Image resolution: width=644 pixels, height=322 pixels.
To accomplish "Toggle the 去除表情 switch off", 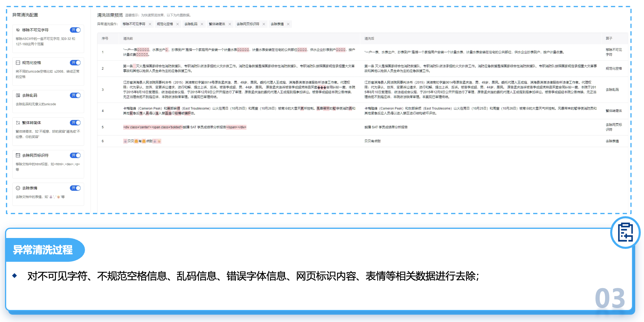I will tap(75, 188).
